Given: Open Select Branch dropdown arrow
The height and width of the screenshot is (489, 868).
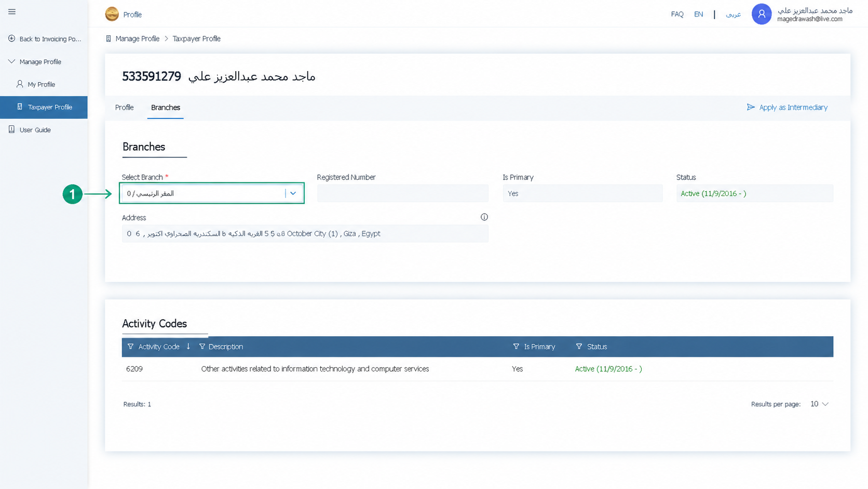Looking at the screenshot, I should pyautogui.click(x=293, y=193).
